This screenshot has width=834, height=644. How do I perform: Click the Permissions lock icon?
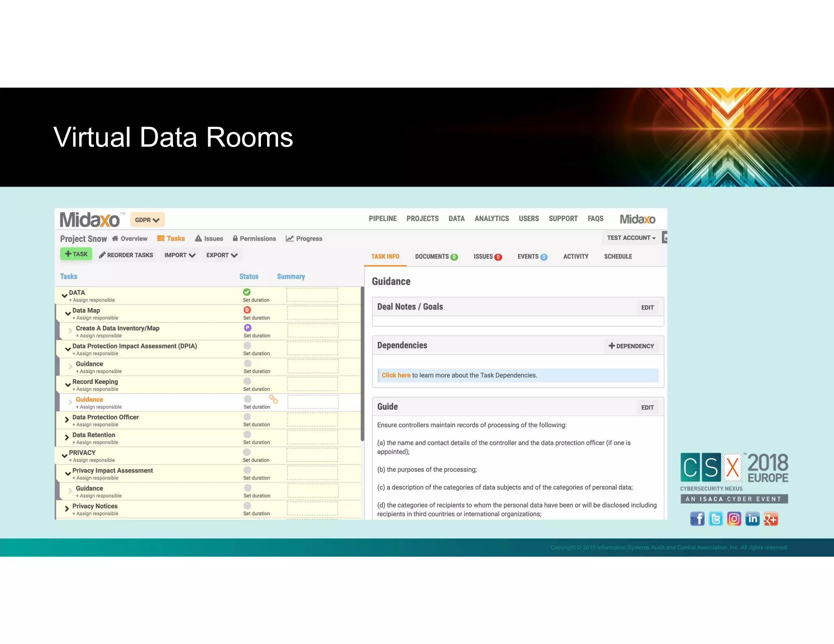[x=235, y=239]
